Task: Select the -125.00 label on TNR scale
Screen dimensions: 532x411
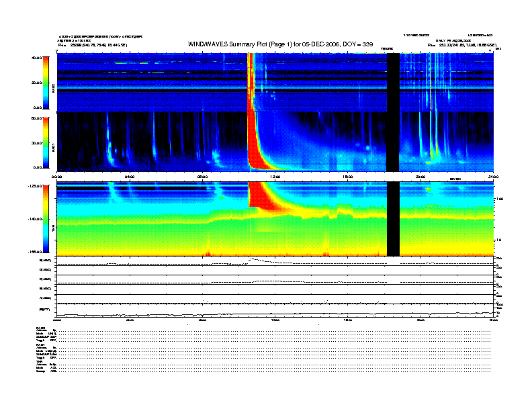Action: coord(35,186)
